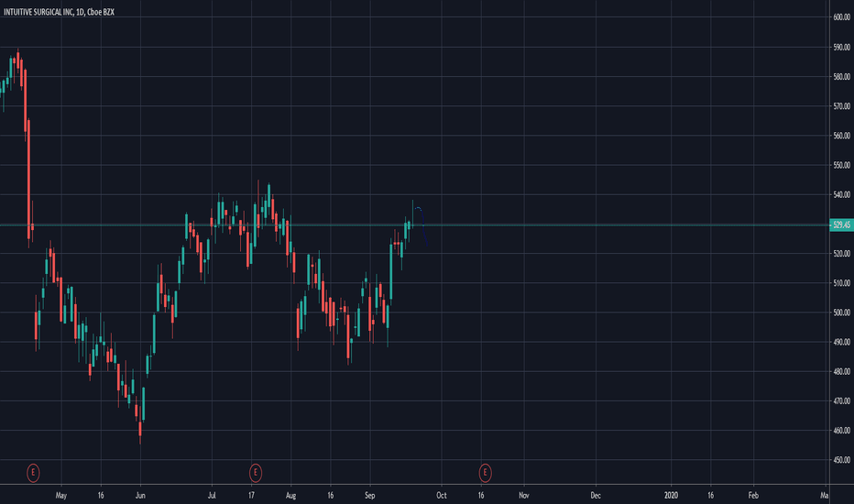Click the 600.00 price axis label
Screen dimensions: 854x504
point(841,17)
